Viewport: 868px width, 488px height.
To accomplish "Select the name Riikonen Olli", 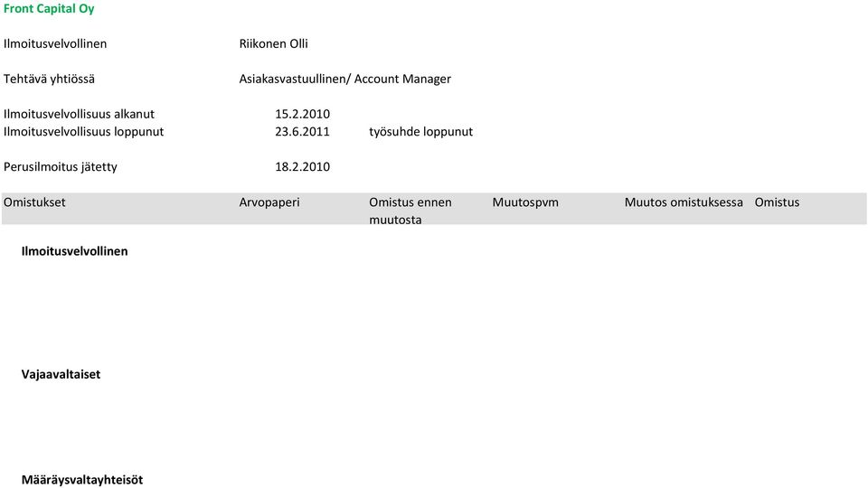I will point(273,43).
